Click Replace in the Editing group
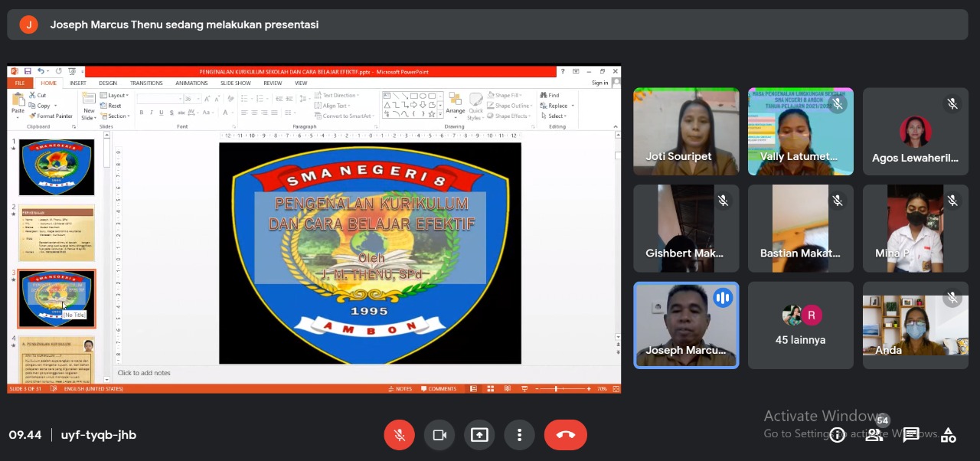 [557, 106]
